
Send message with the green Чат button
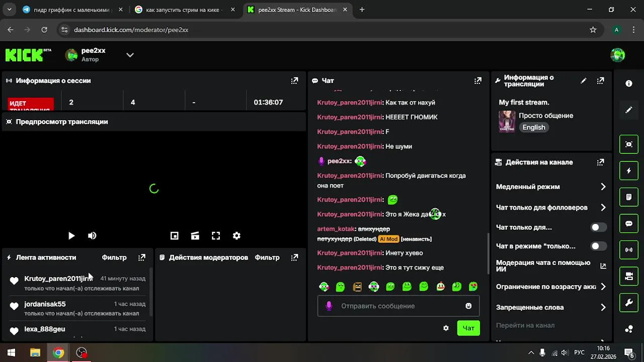click(468, 328)
